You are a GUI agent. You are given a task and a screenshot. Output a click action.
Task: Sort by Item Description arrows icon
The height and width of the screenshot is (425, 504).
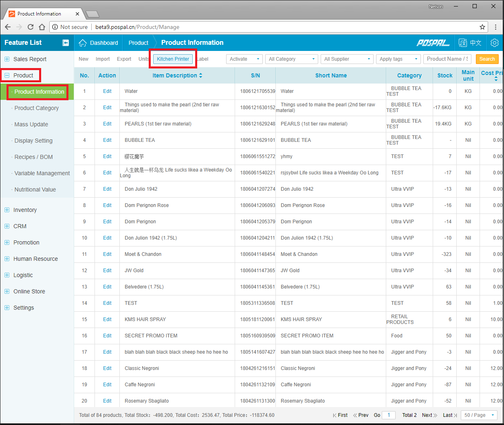coord(200,75)
